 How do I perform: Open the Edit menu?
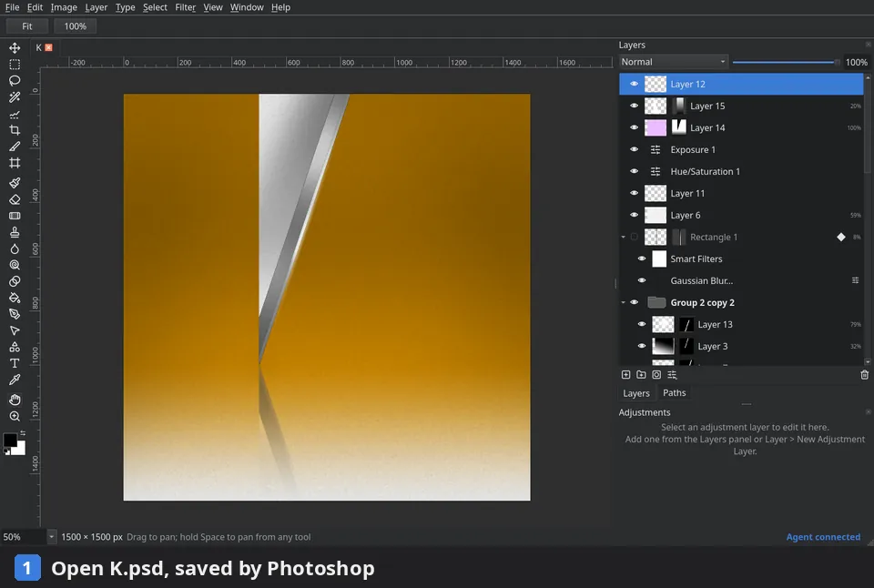(35, 7)
